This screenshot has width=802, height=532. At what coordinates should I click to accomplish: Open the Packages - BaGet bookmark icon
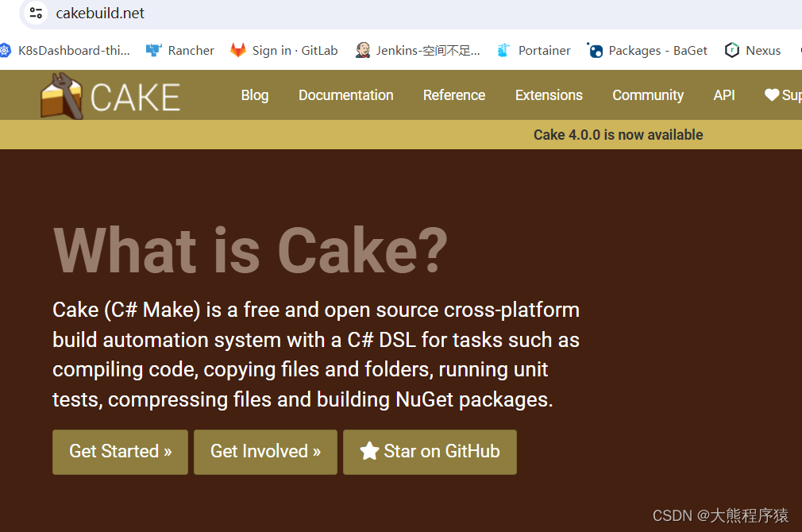pyautogui.click(x=596, y=49)
